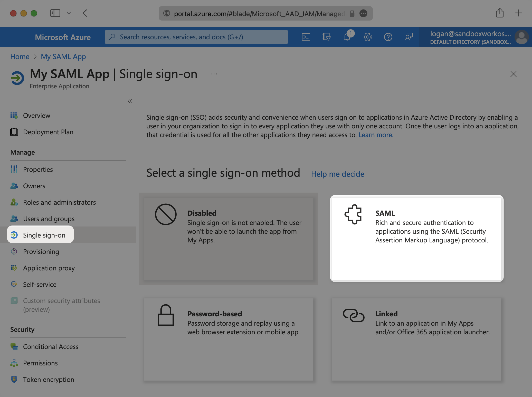Go to Home breadcrumb link
The image size is (532, 397).
20,56
